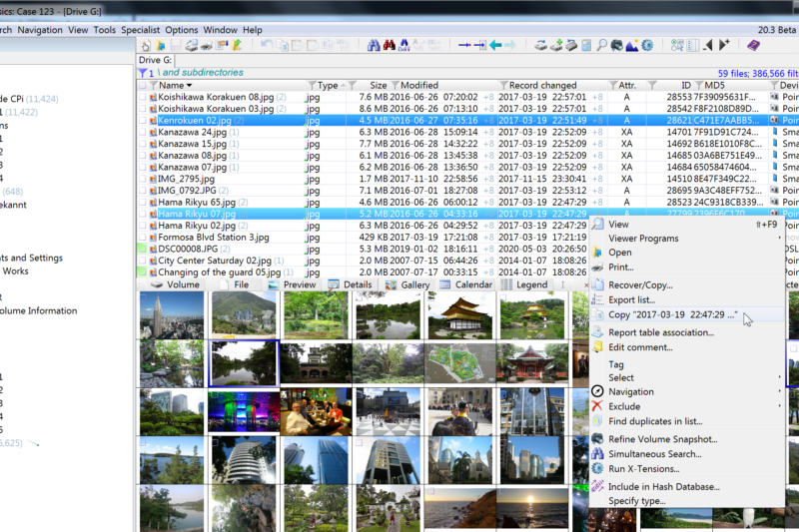The height and width of the screenshot is (532, 799).
Task: Open the MD5 column filter funnel
Action: (699, 85)
